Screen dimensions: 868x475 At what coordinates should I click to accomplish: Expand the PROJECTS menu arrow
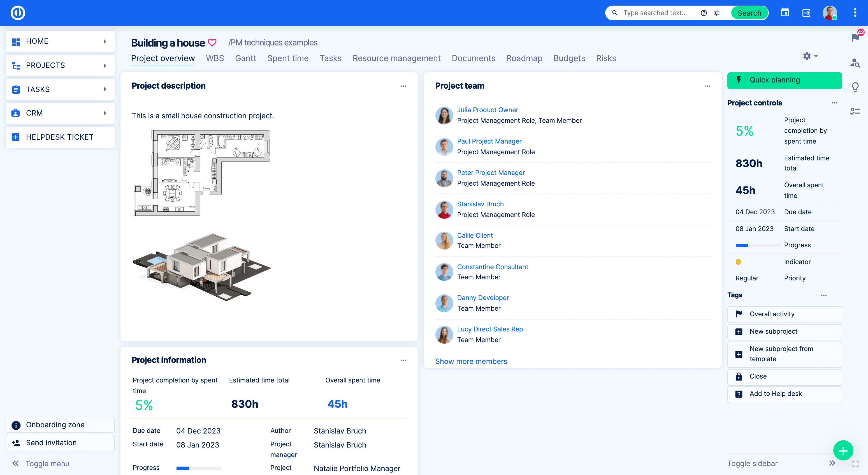coord(105,65)
